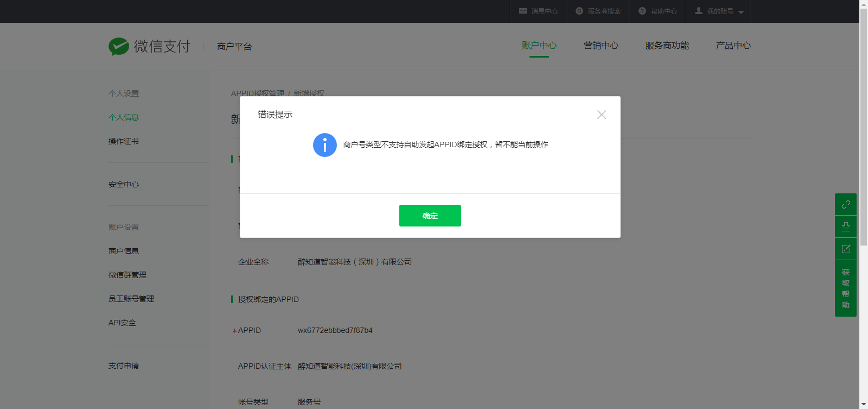Click the user icon beside 我的账号
The height and width of the screenshot is (409, 868).
tap(699, 11)
